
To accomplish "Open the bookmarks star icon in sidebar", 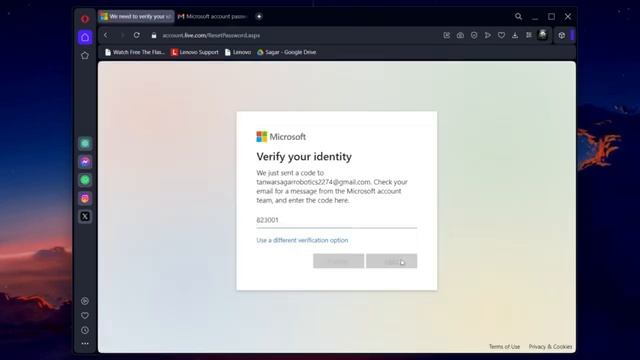I will pyautogui.click(x=85, y=56).
